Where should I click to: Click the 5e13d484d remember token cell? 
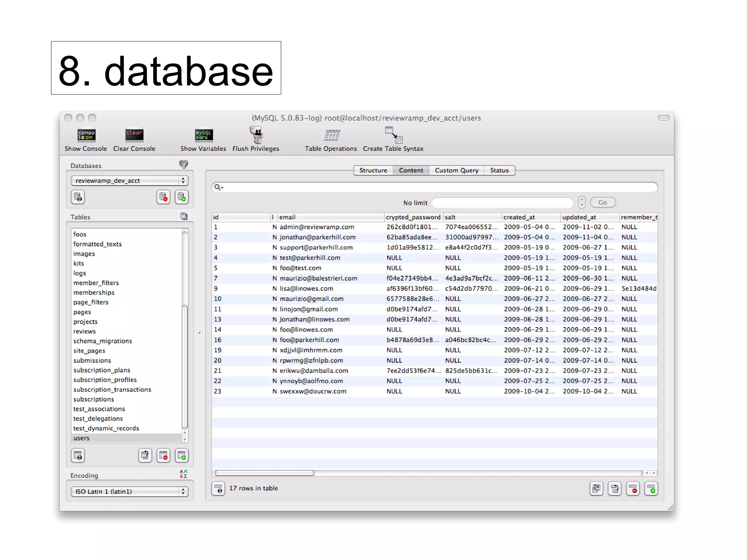click(x=639, y=288)
